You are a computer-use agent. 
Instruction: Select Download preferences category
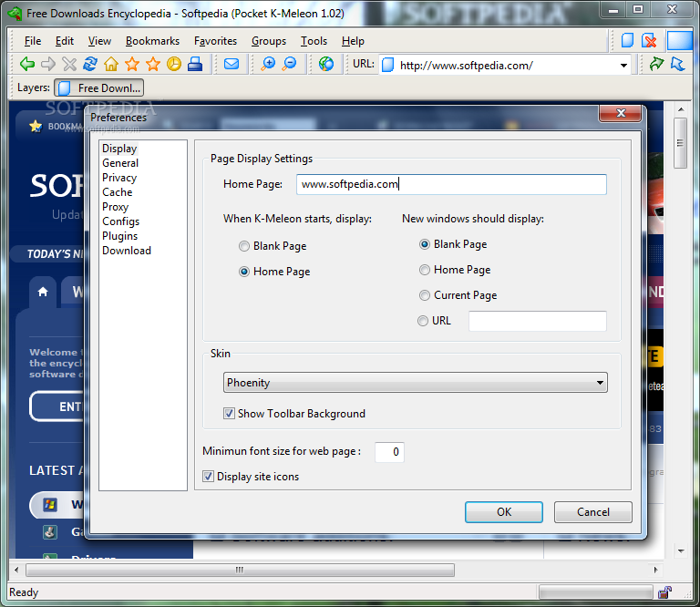pos(127,251)
